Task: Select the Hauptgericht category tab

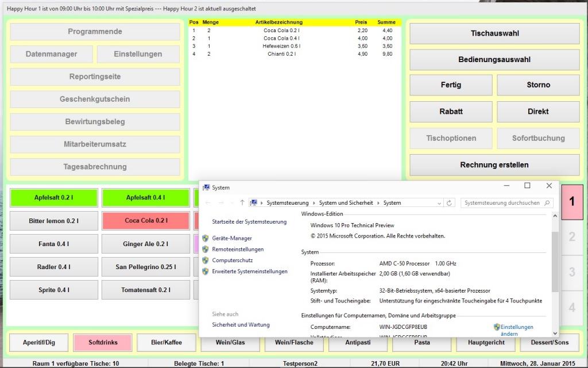Action: 486,343
